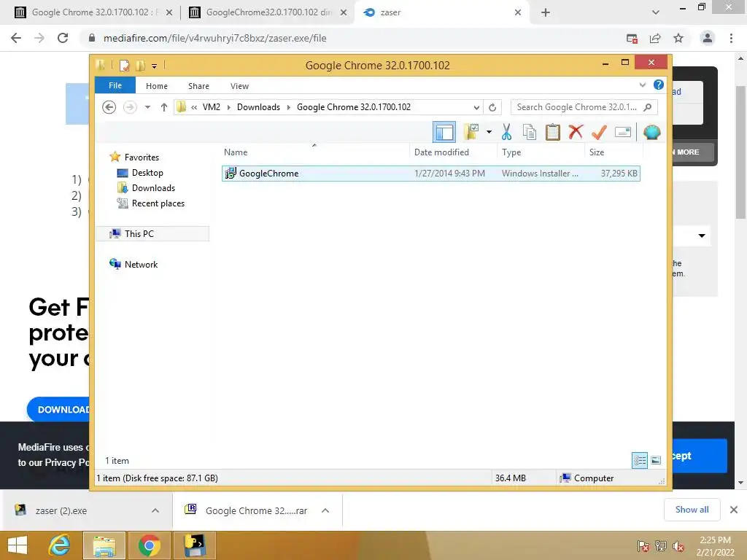The width and height of the screenshot is (747, 560).
Task: Click the popup blocked icon in address bar
Action: coord(632,38)
